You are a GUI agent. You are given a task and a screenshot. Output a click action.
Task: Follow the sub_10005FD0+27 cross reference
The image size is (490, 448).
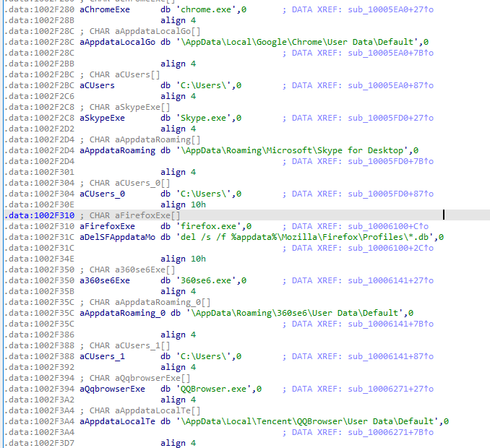coord(390,118)
